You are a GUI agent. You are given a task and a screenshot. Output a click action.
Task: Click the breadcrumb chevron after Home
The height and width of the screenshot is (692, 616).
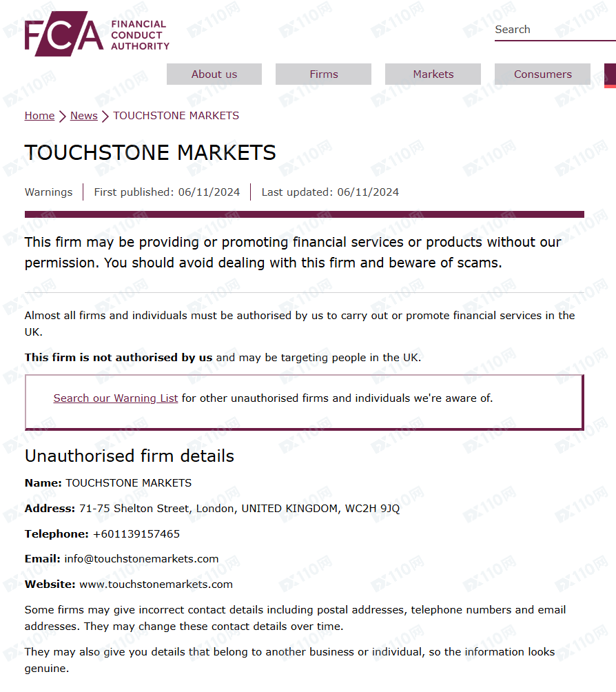pyautogui.click(x=62, y=116)
